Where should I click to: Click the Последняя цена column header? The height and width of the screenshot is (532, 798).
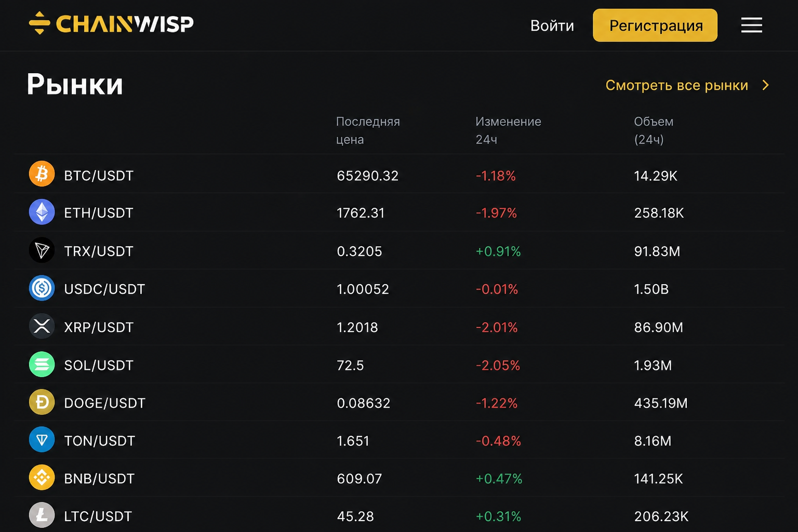(x=368, y=130)
